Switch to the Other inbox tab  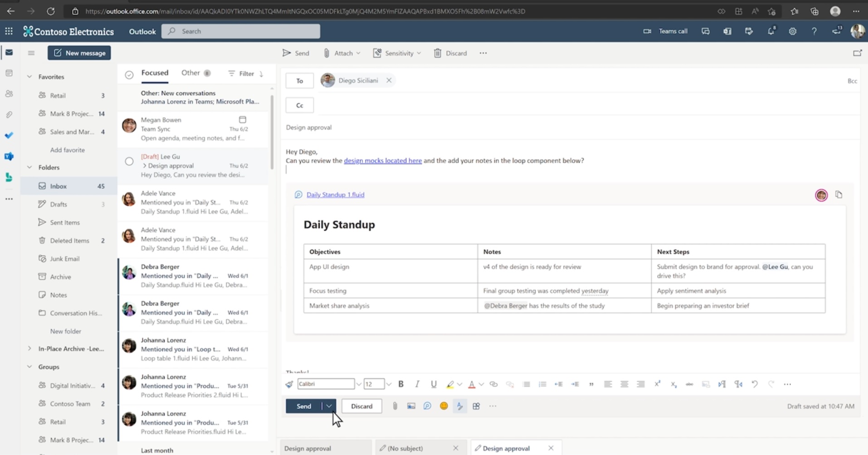[191, 73]
